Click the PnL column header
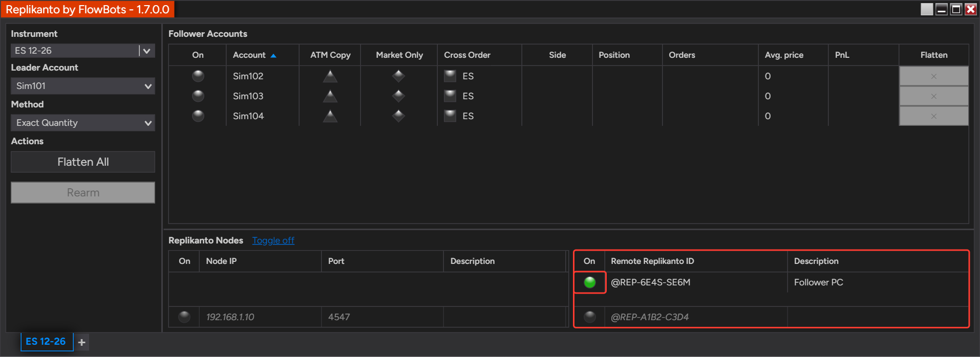 point(863,55)
